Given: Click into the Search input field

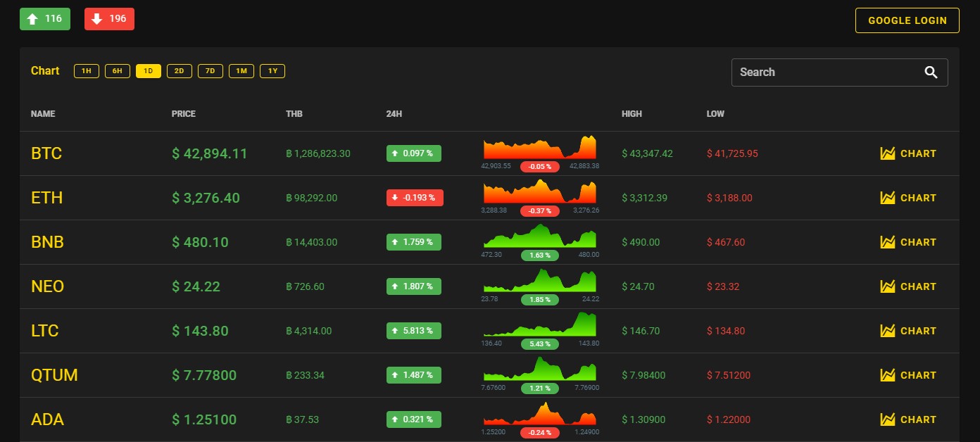Looking at the screenshot, I should click(x=824, y=72).
